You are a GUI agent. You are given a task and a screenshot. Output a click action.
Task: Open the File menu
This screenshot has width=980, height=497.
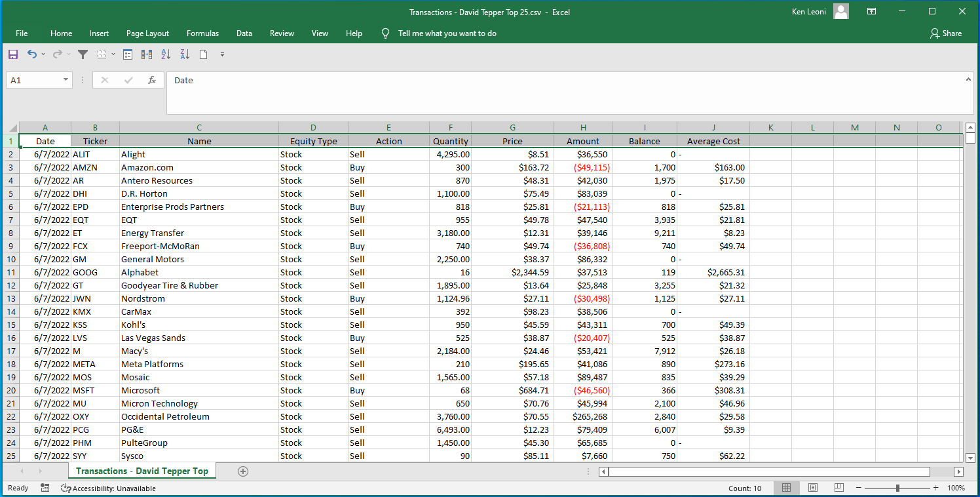pos(22,33)
